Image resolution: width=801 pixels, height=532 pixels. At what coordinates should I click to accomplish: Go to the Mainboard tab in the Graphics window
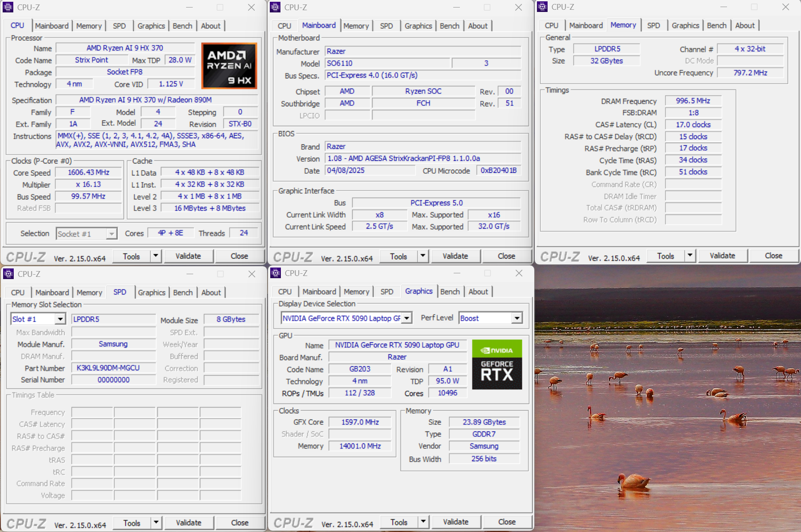(x=319, y=291)
